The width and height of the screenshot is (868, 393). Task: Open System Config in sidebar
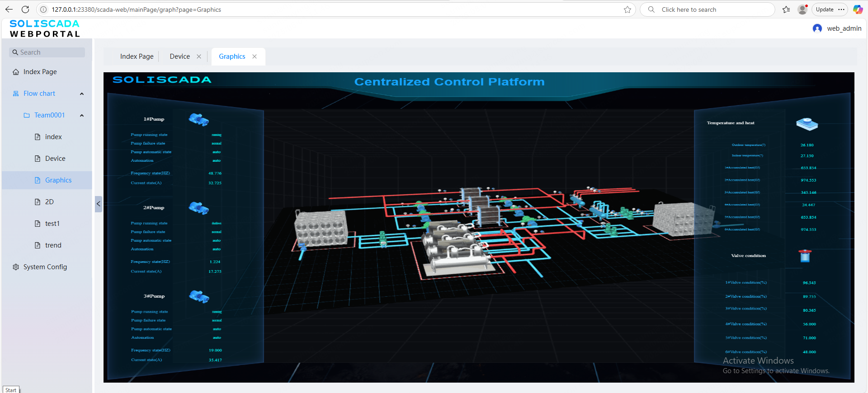click(45, 267)
